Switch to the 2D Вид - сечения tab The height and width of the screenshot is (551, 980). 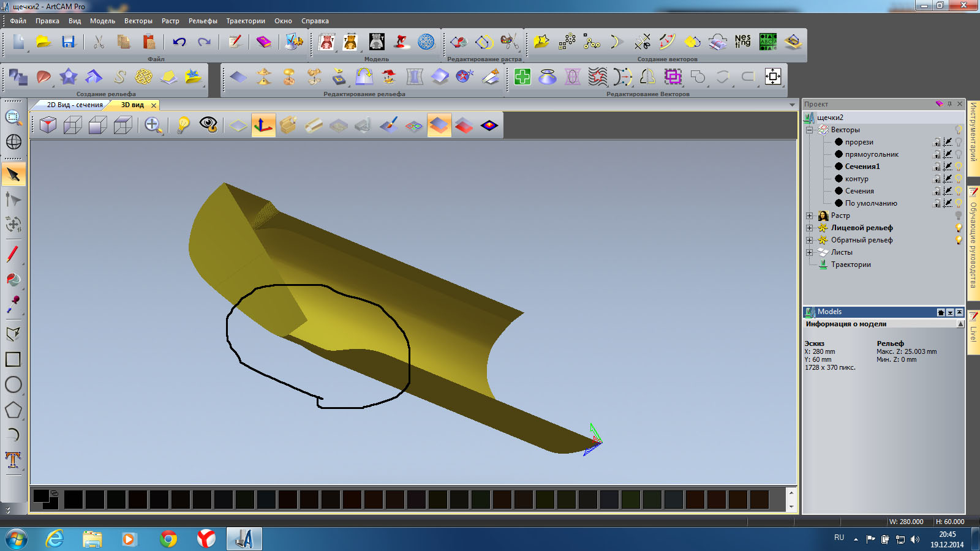(x=75, y=105)
